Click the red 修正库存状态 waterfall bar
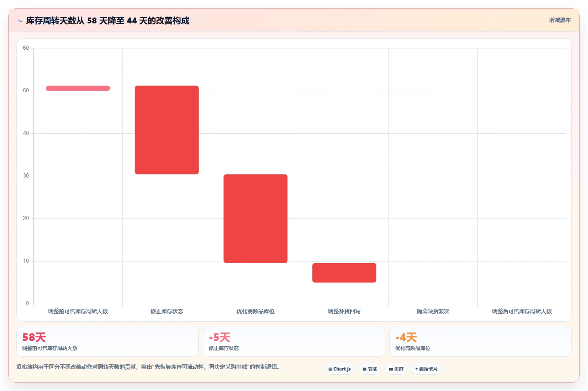The width and height of the screenshot is (588, 391). click(x=167, y=130)
